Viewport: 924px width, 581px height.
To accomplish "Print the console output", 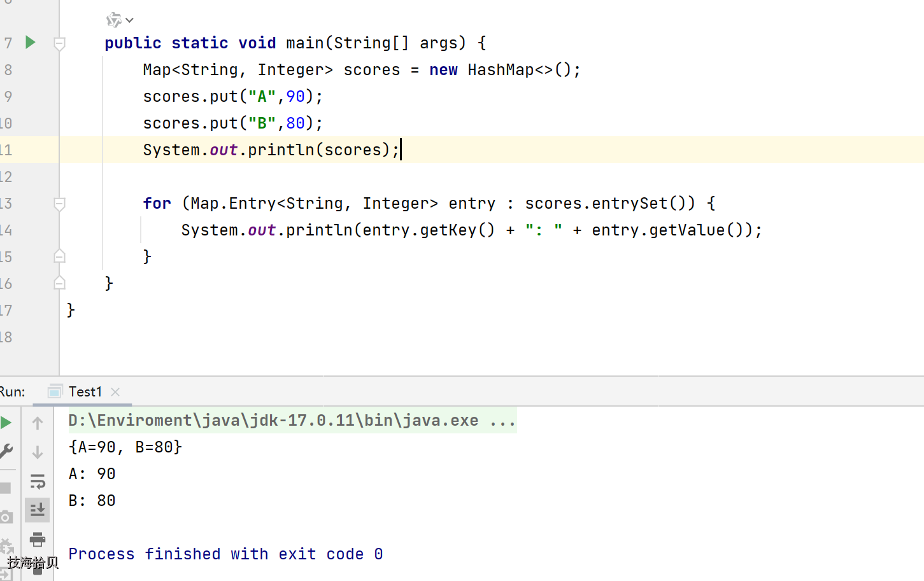I will (38, 540).
